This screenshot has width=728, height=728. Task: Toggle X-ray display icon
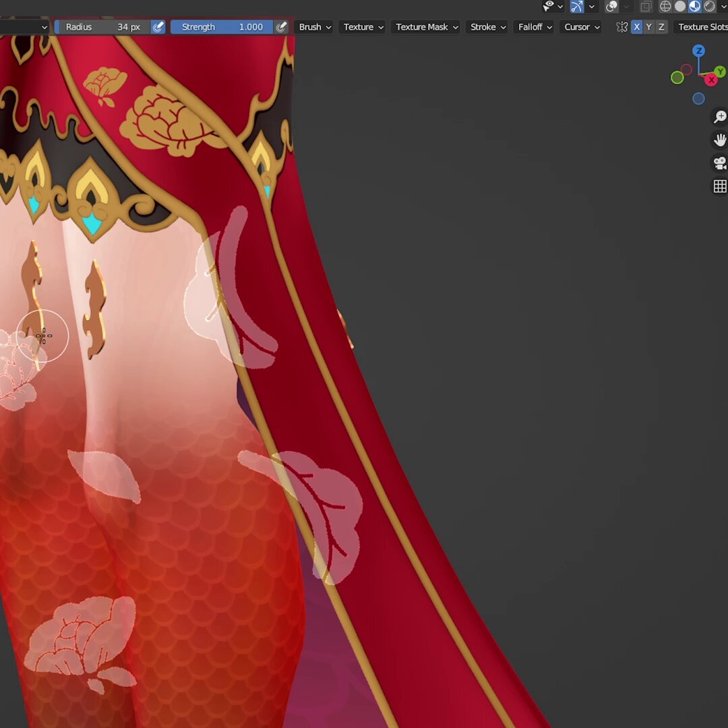point(646,7)
